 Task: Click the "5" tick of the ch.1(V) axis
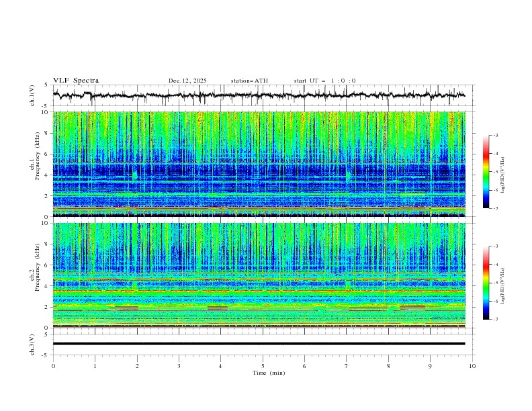pos(47,85)
